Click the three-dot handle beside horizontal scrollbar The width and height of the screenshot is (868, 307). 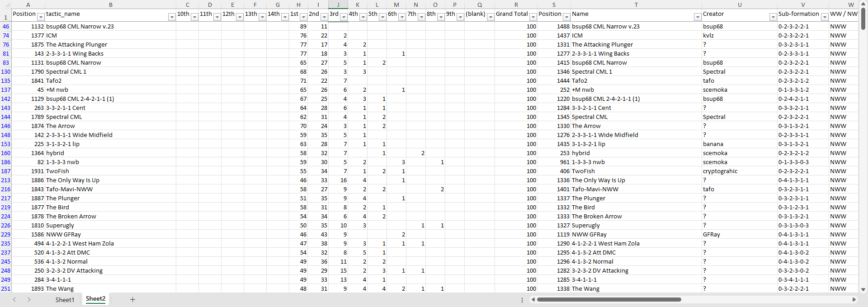(522, 300)
